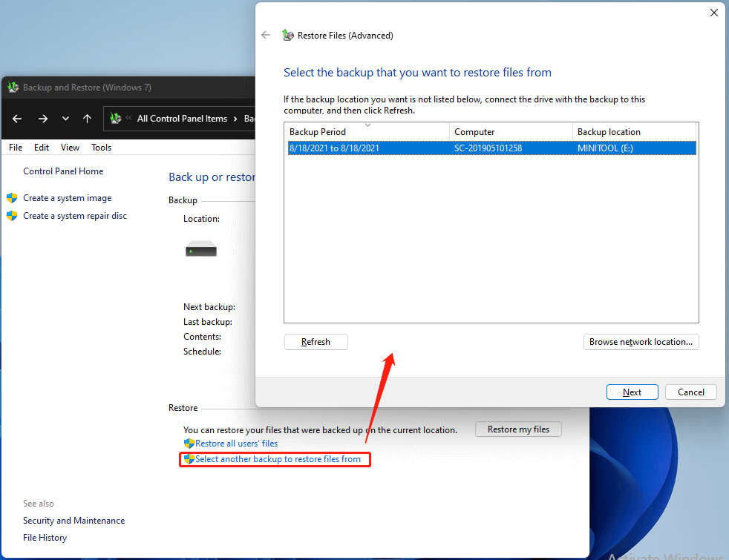Close the Restore Files dialog with X

tap(714, 13)
